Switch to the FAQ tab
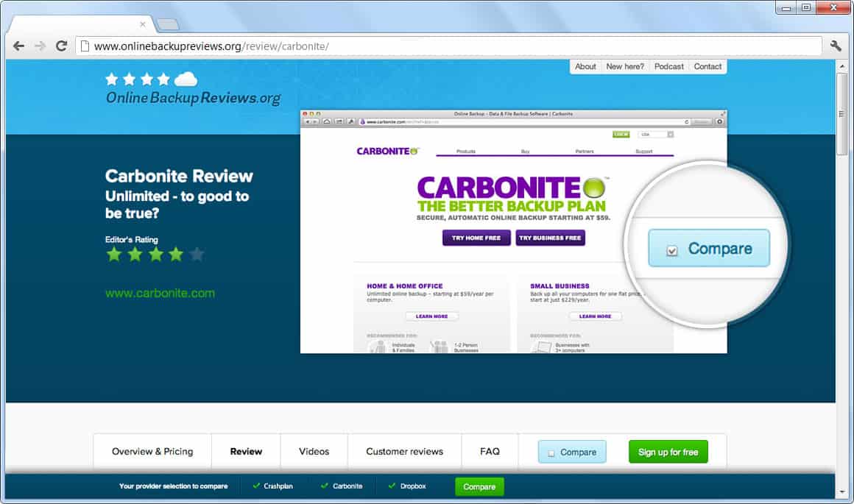This screenshot has width=854, height=504. click(490, 451)
